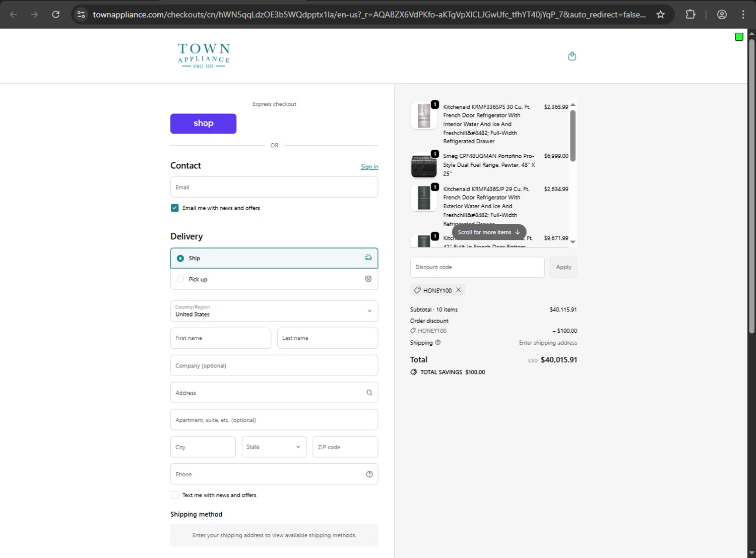Image resolution: width=756 pixels, height=558 pixels.
Task: Click the Address input field
Action: (x=274, y=393)
